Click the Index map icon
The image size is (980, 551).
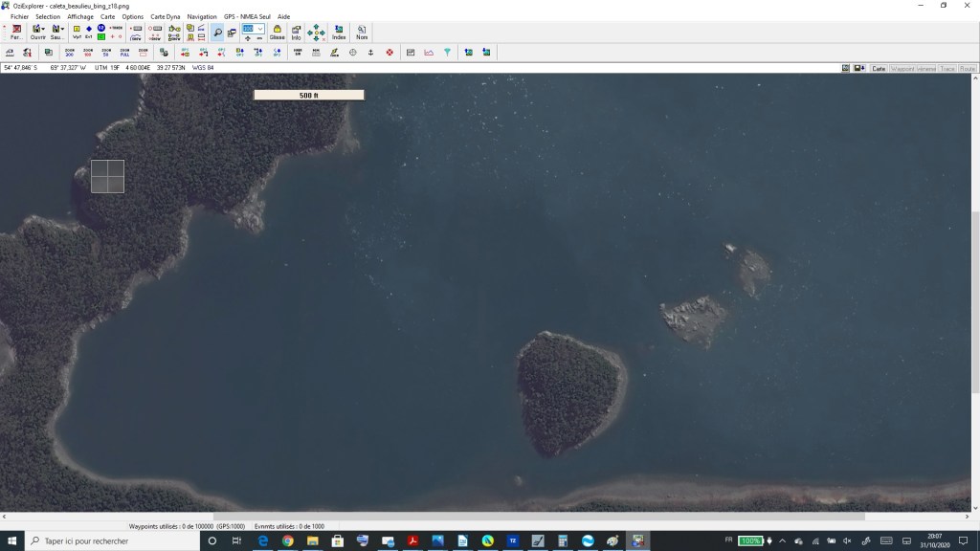339,32
